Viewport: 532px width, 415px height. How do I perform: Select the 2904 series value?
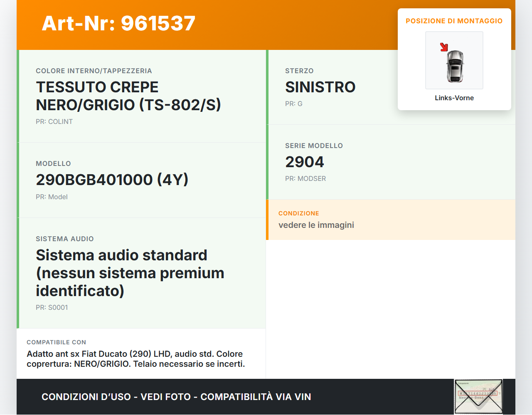[305, 162]
